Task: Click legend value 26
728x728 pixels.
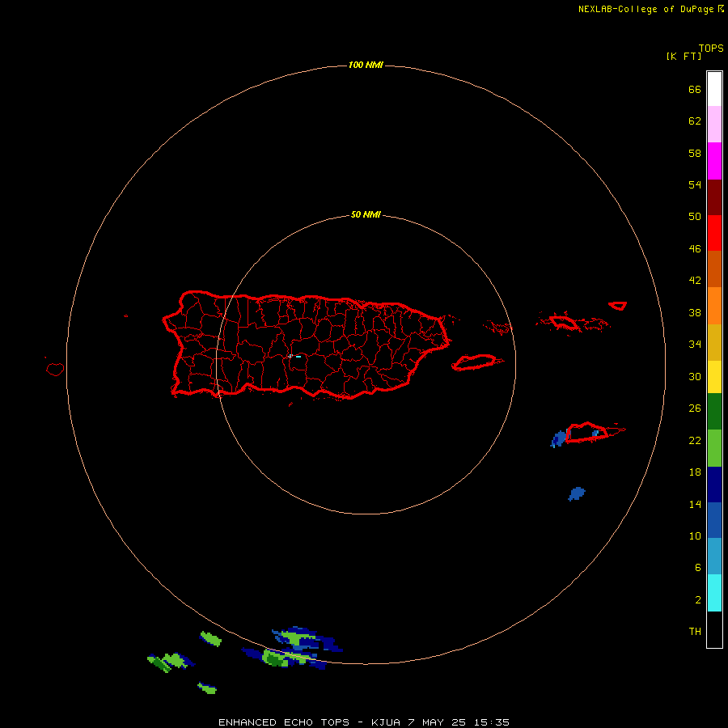Action: click(x=695, y=408)
